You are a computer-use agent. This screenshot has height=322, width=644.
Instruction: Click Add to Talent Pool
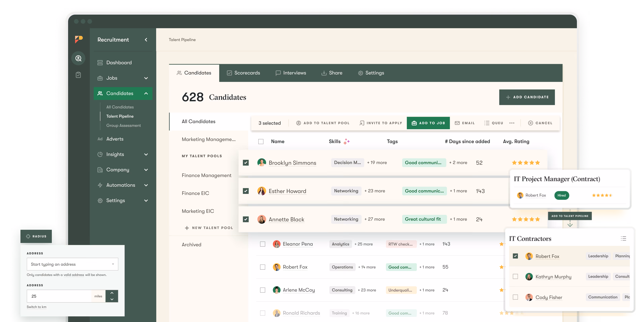click(323, 123)
